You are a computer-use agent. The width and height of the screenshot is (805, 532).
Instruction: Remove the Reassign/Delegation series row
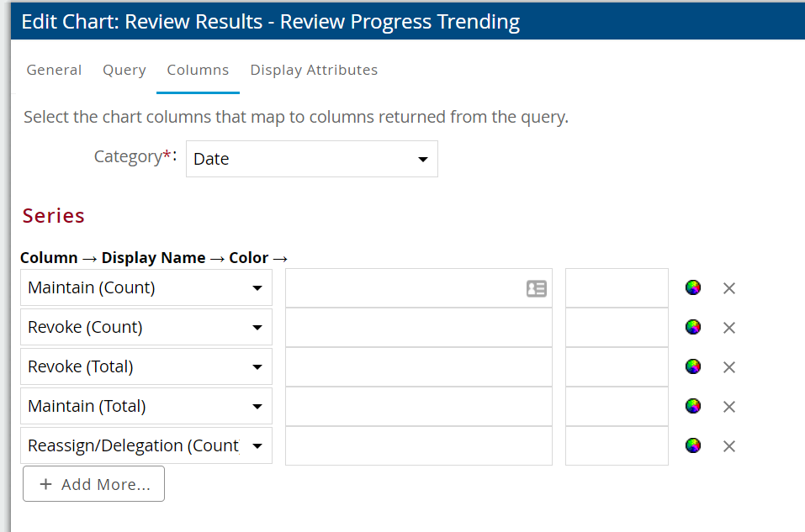pyautogui.click(x=729, y=446)
